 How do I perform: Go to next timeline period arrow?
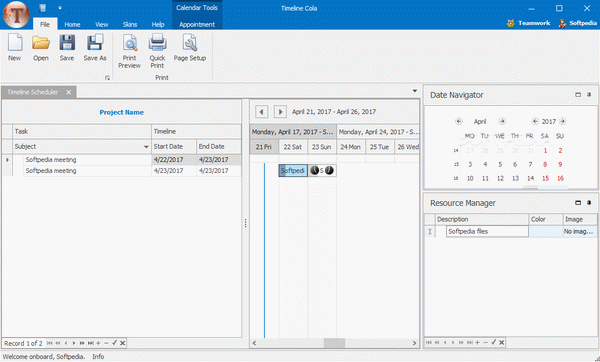click(x=280, y=112)
